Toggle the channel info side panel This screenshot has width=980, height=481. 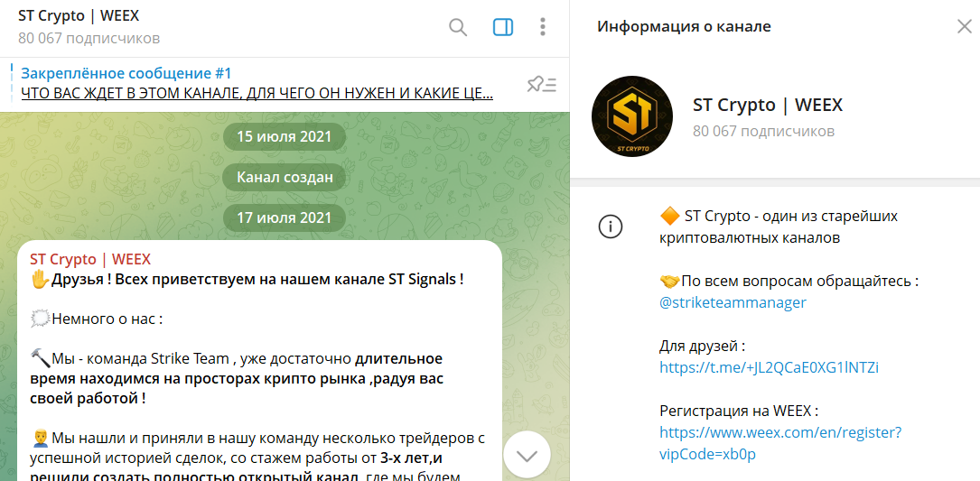click(x=503, y=27)
